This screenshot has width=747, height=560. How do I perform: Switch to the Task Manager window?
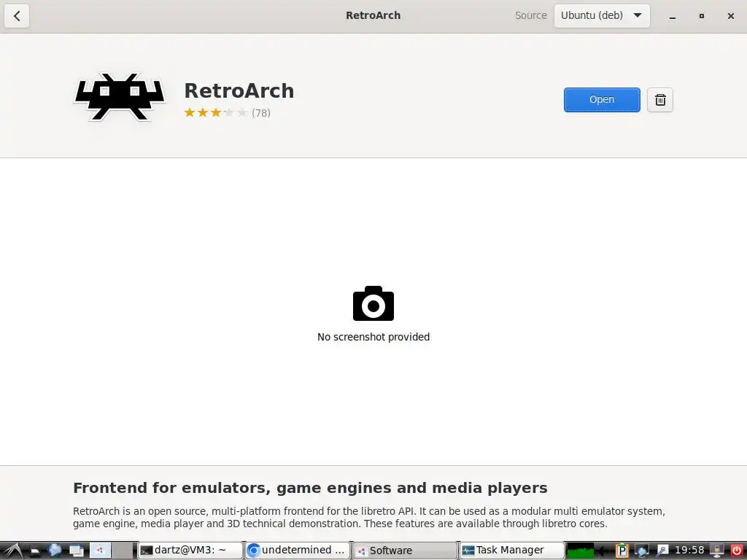(512, 551)
